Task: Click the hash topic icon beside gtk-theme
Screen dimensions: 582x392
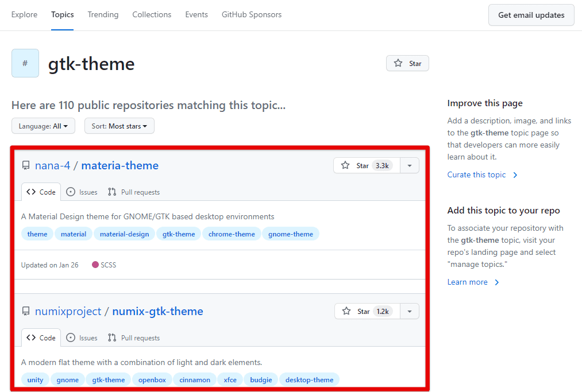Action: pyautogui.click(x=25, y=63)
